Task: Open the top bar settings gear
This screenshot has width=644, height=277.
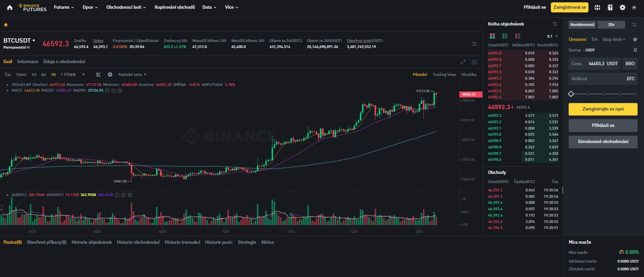Action: 622,7
